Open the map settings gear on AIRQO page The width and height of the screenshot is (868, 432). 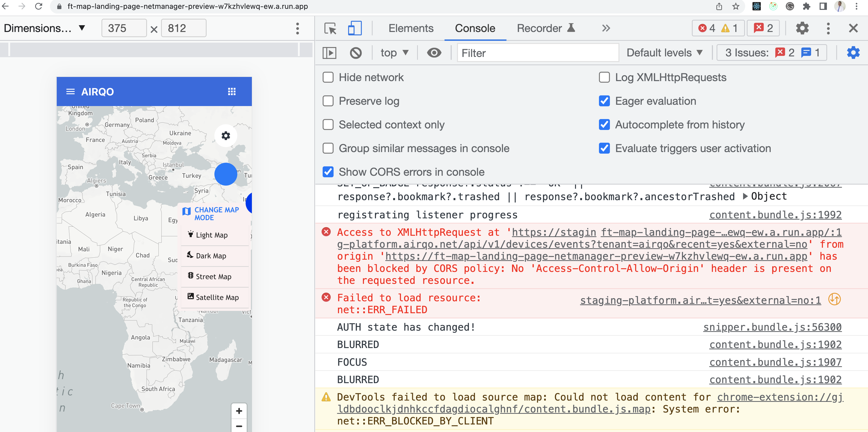point(226,136)
